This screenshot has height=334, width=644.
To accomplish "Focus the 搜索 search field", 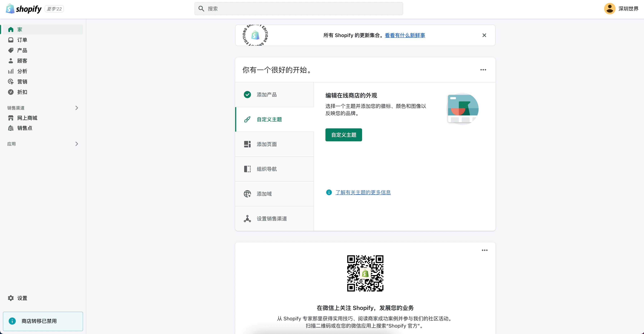I will [298, 9].
